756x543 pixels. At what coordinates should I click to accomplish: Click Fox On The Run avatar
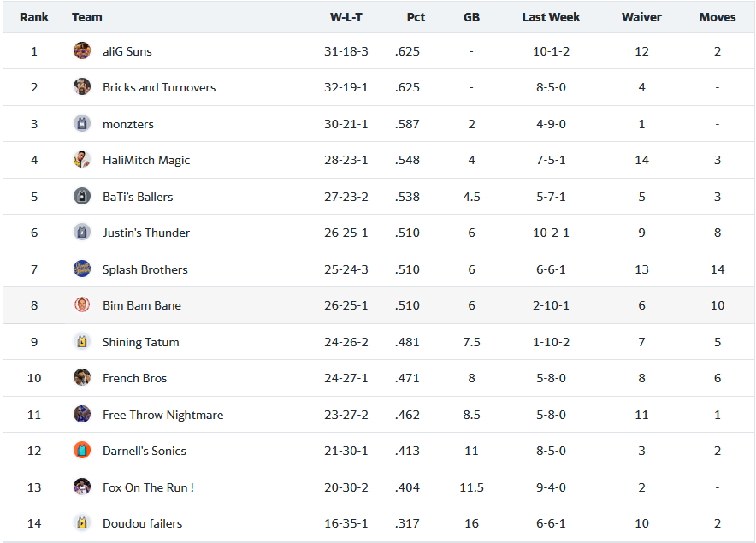point(82,487)
